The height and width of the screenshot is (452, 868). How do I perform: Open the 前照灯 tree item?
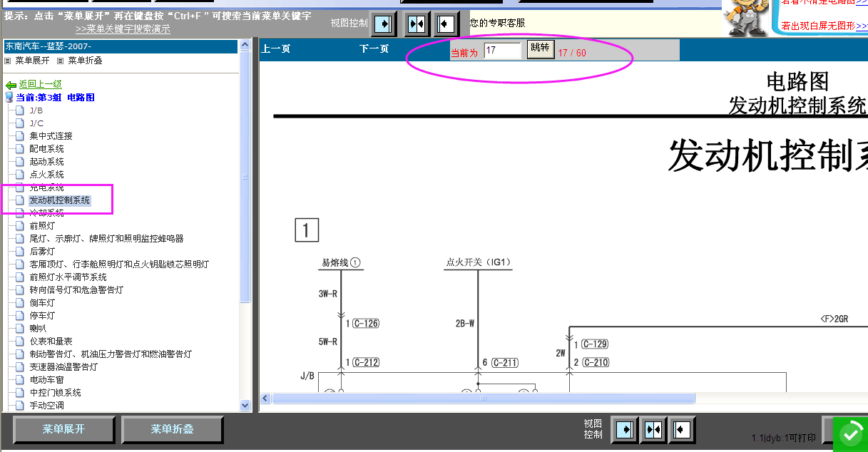click(42, 226)
